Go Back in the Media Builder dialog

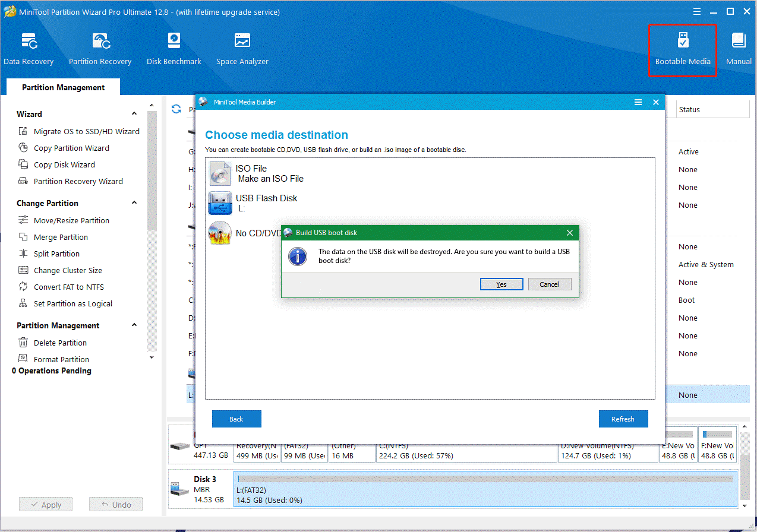236,419
